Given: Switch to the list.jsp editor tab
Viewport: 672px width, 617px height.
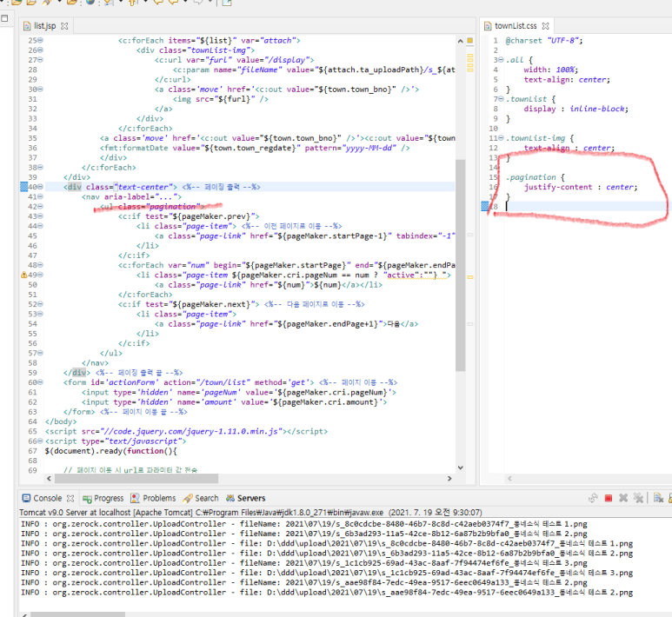Looking at the screenshot, I should pos(44,26).
